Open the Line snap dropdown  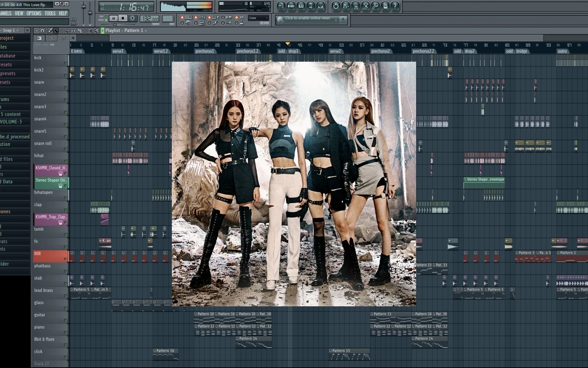(258, 18)
